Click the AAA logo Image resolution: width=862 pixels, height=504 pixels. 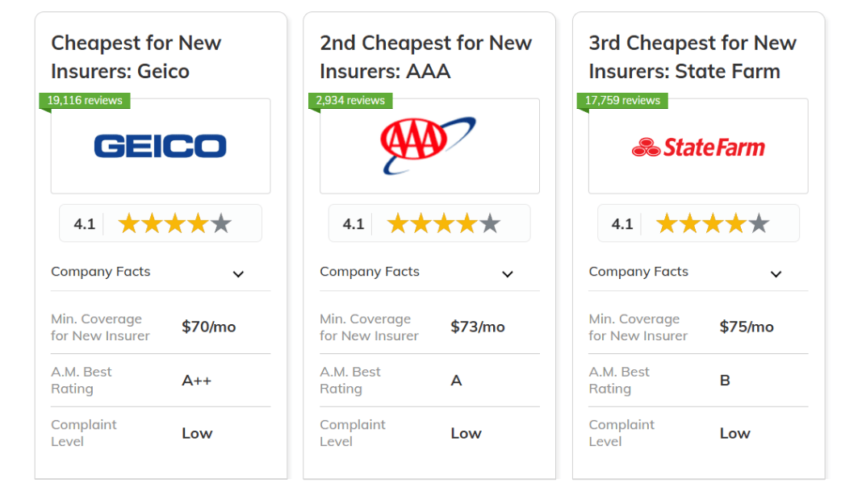[x=429, y=145]
